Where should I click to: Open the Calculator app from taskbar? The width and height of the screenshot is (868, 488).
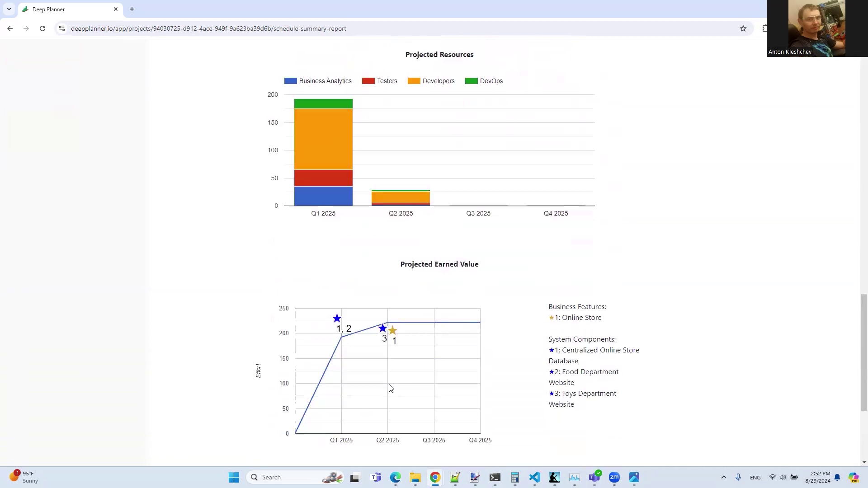(x=515, y=477)
